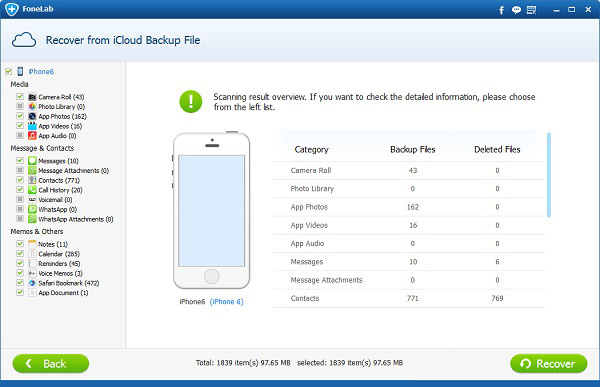Click the results table vertical scrollbar
Viewport: 600px width, 387px height.
tap(549, 175)
